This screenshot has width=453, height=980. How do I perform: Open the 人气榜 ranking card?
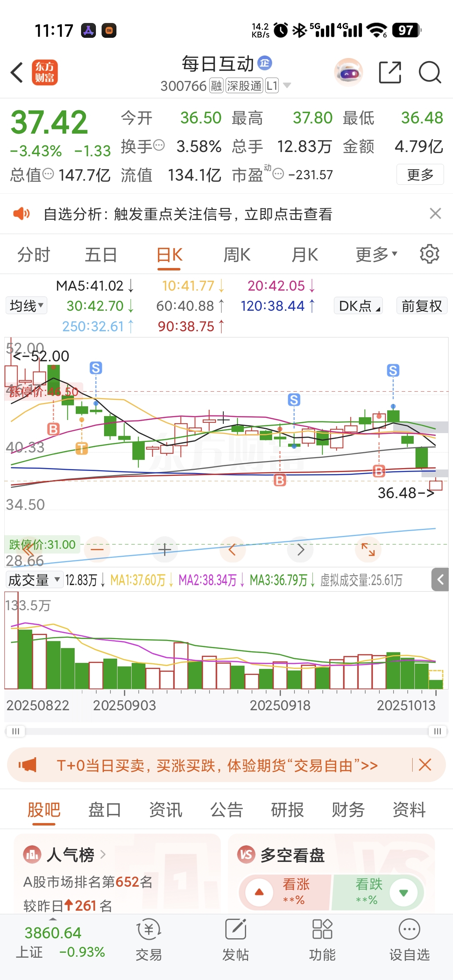tap(117, 874)
